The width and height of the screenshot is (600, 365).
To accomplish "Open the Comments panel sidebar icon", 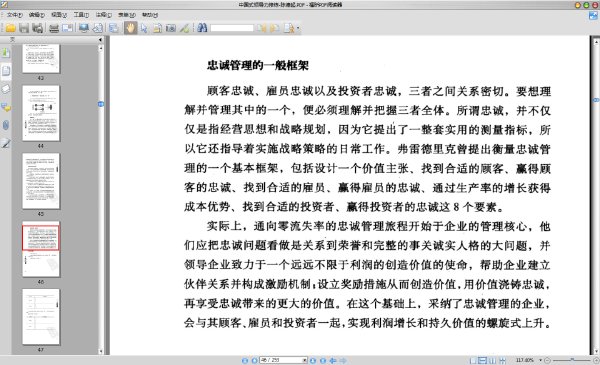I will [6, 108].
